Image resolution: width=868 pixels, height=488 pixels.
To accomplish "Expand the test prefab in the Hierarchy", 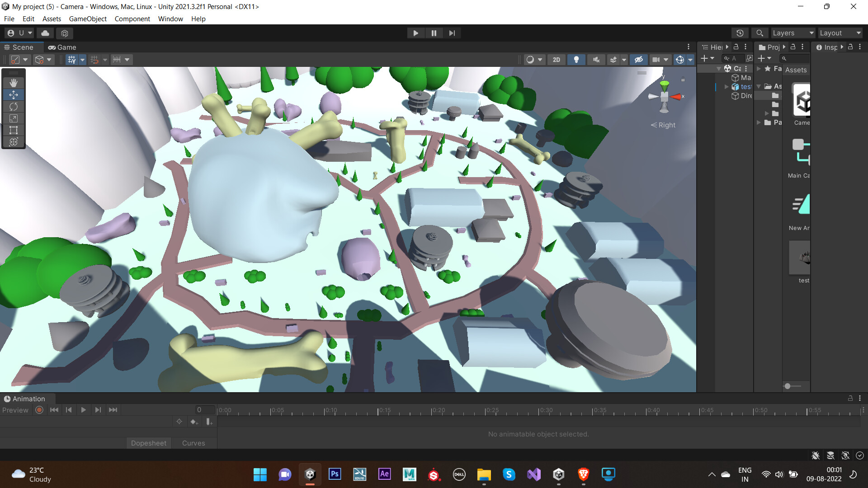I will pyautogui.click(x=726, y=86).
